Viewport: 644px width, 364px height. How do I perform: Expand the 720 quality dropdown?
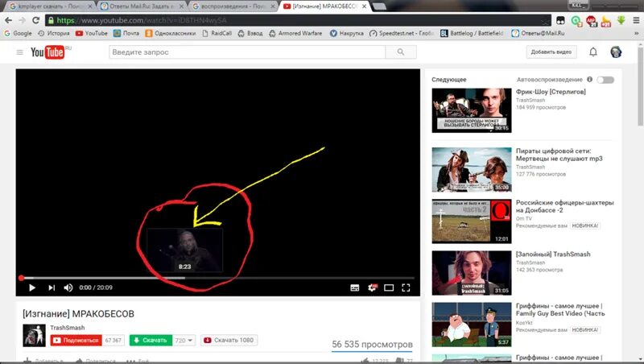(184, 340)
